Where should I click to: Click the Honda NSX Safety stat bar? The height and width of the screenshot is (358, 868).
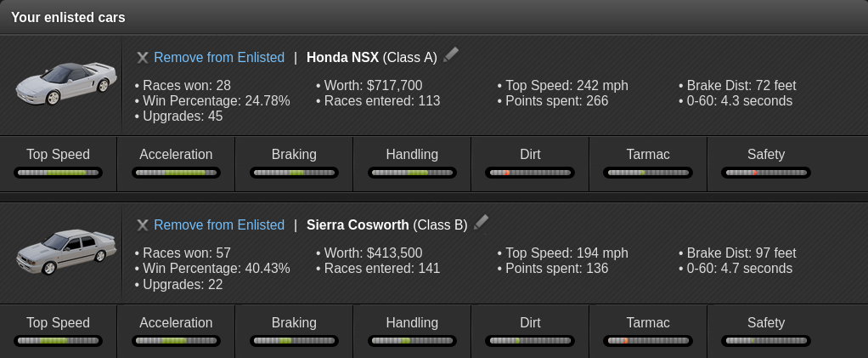pyautogui.click(x=766, y=173)
